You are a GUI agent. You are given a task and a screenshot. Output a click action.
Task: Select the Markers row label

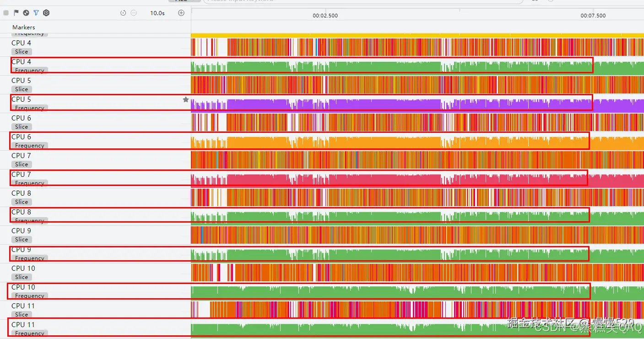(24, 27)
